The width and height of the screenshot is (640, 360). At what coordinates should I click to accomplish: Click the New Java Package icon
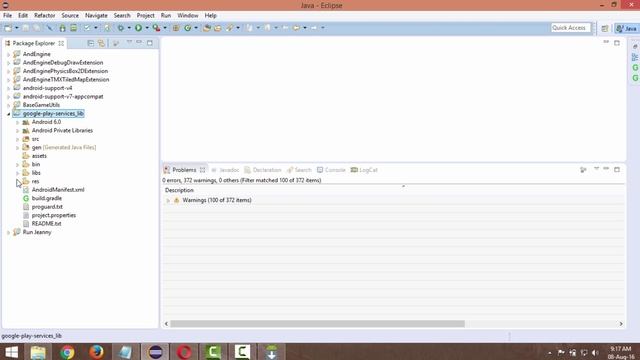point(176,28)
